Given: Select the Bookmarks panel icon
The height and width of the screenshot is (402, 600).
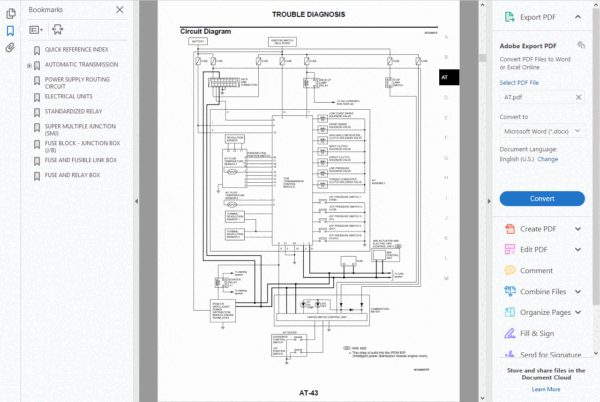Looking at the screenshot, I should click(x=10, y=31).
